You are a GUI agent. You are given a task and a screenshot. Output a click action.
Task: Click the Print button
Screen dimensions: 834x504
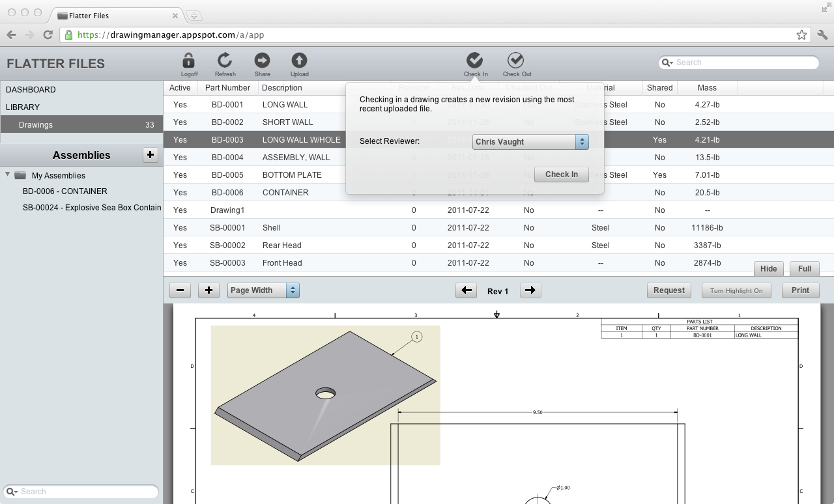click(x=801, y=290)
